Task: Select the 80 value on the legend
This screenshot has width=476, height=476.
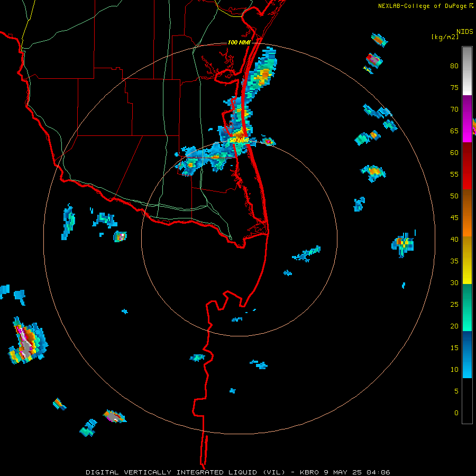Action: click(454, 66)
